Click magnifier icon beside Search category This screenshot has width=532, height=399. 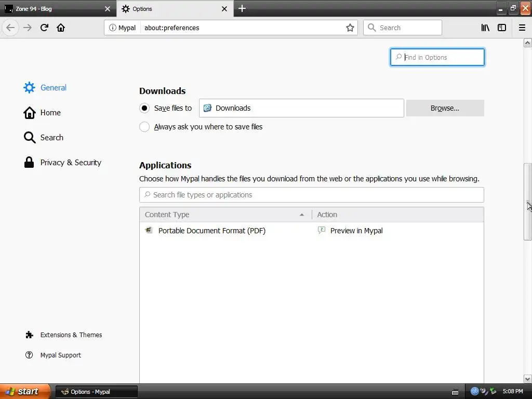pyautogui.click(x=30, y=137)
